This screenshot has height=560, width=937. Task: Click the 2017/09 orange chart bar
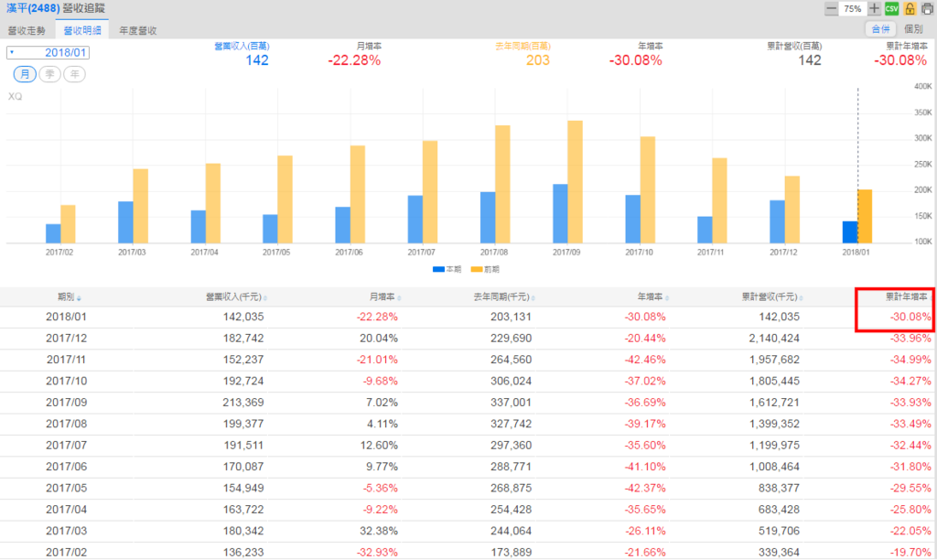(575, 182)
